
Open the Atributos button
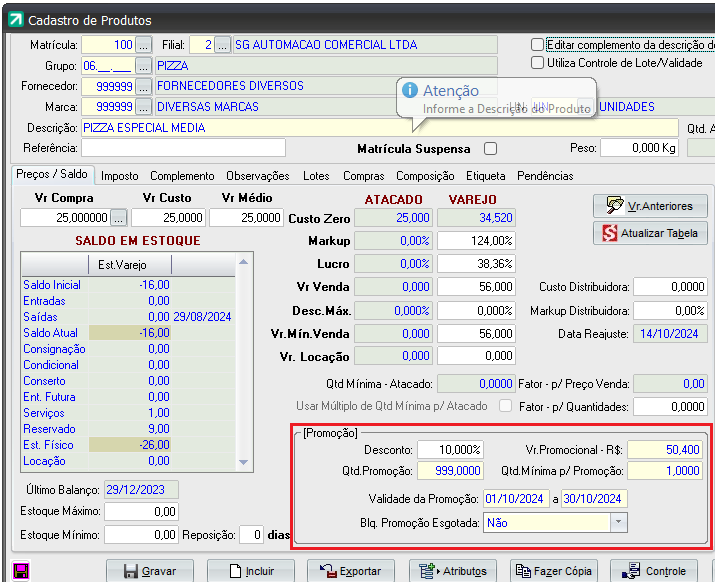453,571
